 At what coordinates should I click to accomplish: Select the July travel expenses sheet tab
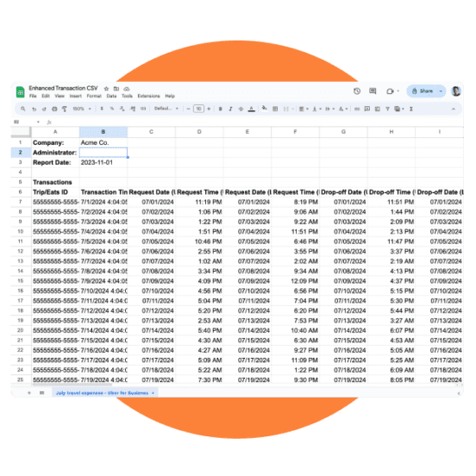(x=104, y=393)
